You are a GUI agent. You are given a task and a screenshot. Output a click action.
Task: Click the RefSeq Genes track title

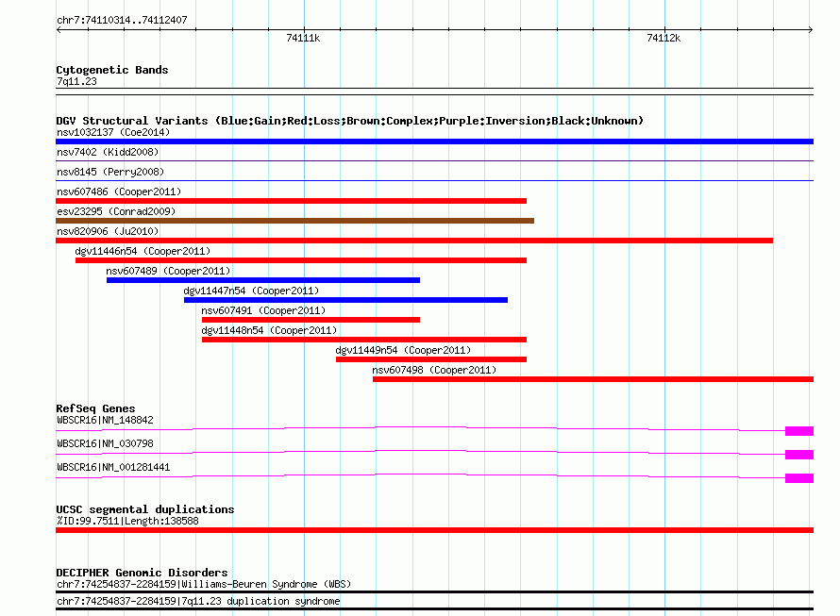tap(95, 408)
